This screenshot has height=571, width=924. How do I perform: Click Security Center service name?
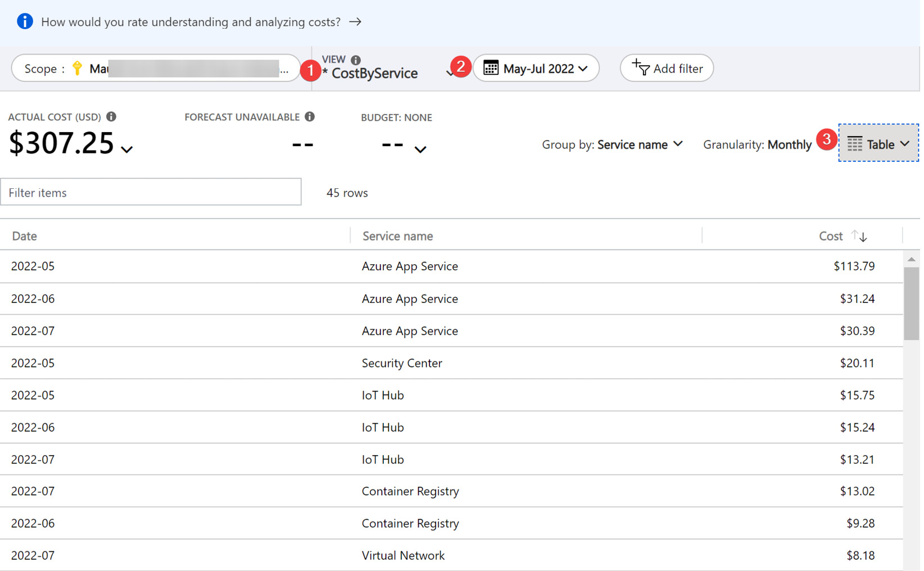click(x=402, y=363)
